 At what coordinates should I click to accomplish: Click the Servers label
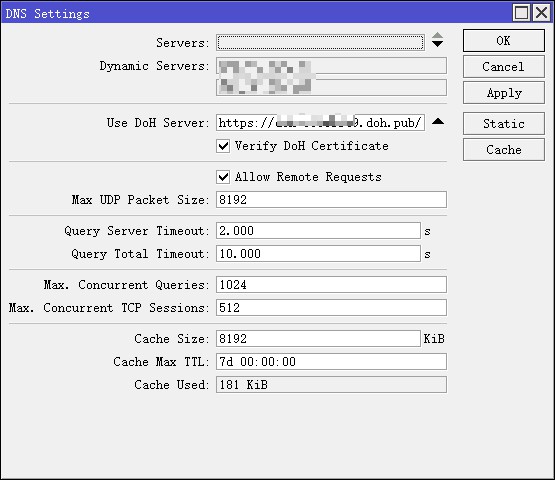(182, 43)
